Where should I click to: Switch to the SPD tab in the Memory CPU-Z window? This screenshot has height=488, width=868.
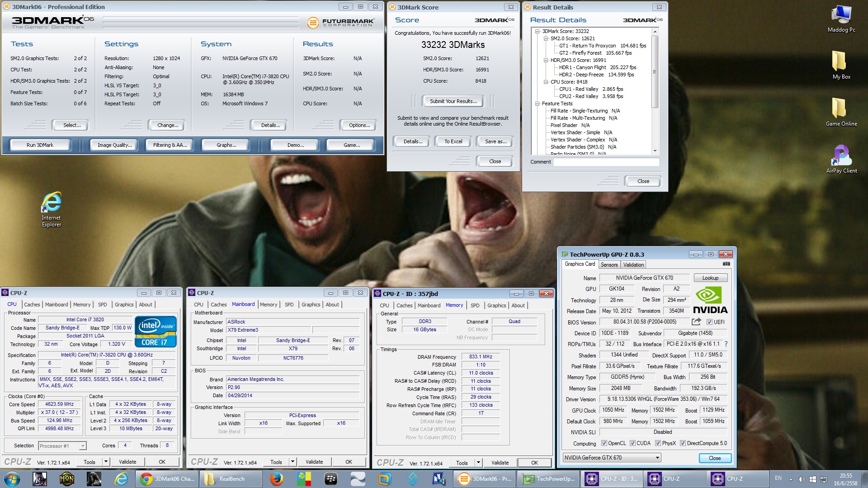[x=475, y=305]
